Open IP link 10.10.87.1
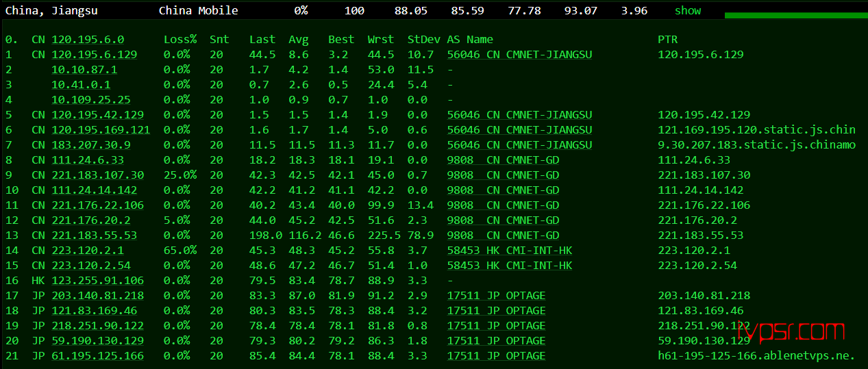Screen dimensions: 868x369 click(84, 70)
